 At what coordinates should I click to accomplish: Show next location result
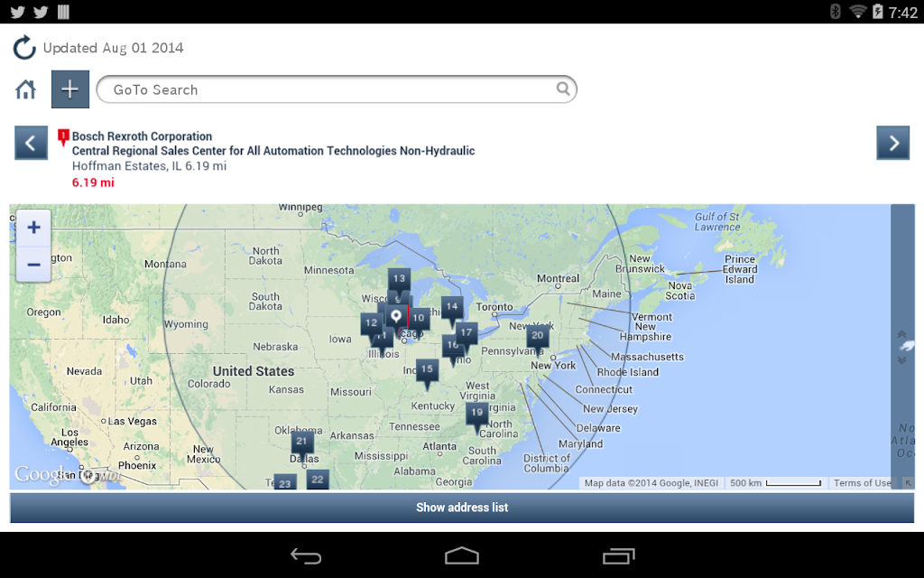(x=892, y=143)
